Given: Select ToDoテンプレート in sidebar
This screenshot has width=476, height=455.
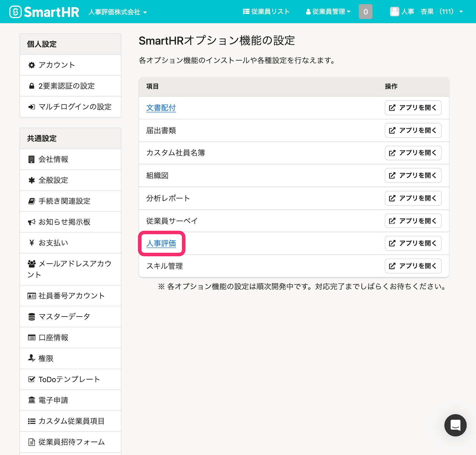Looking at the screenshot, I should [x=71, y=379].
